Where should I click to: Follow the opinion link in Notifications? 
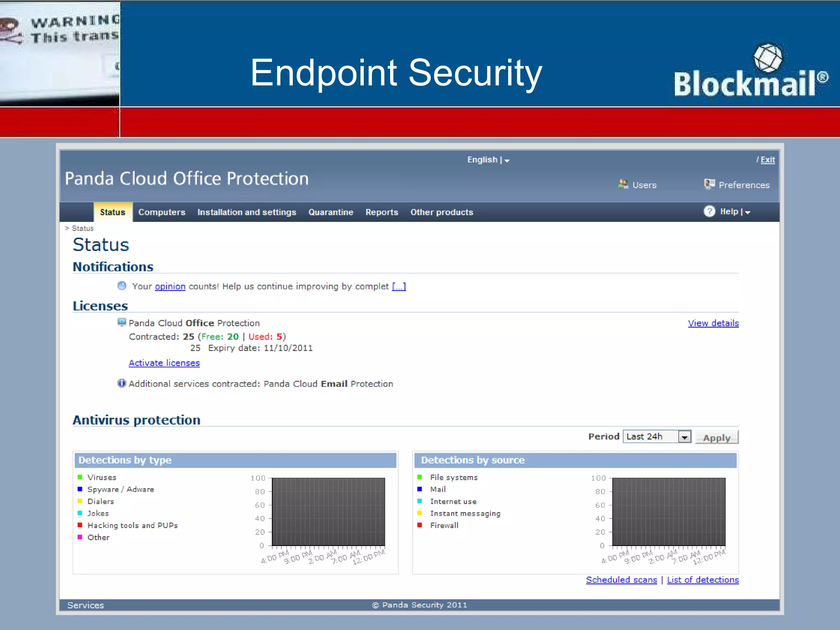(x=170, y=286)
